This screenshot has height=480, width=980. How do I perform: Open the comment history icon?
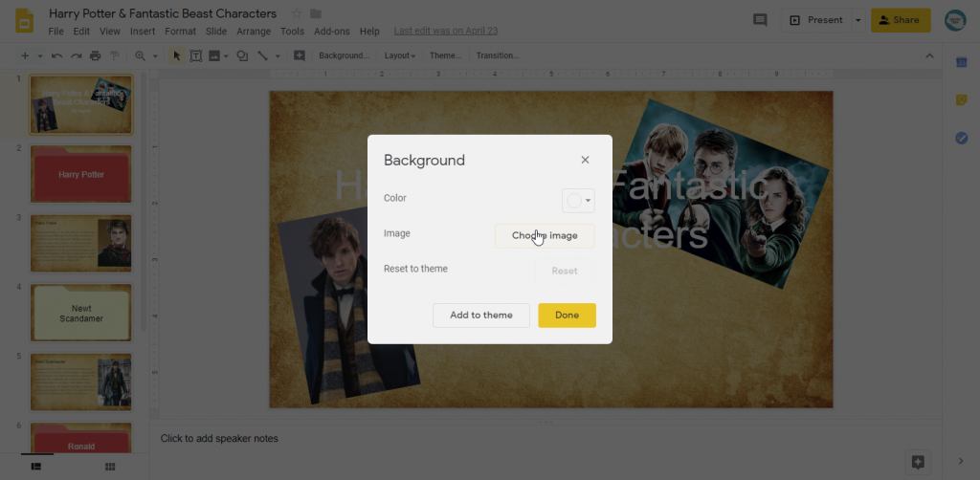click(760, 20)
